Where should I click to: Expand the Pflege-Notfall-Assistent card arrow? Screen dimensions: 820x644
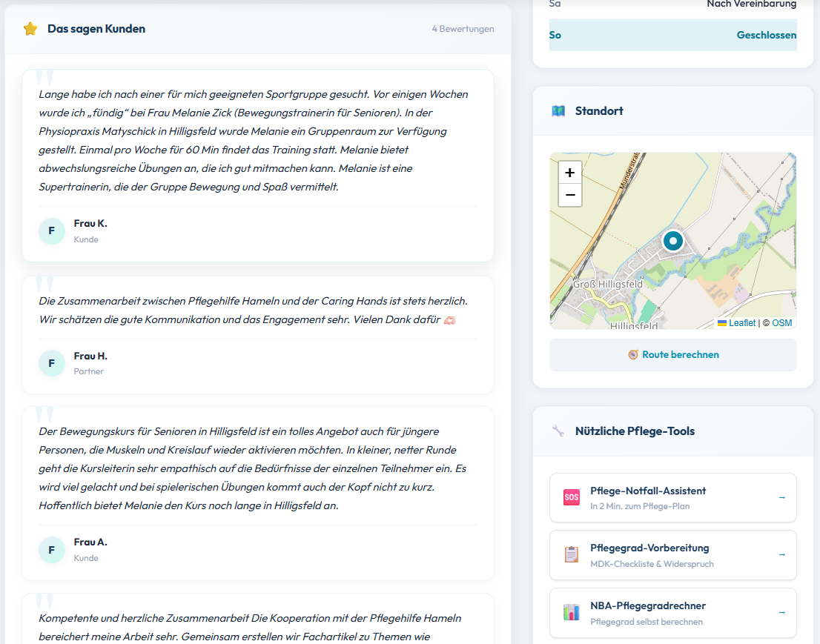(x=783, y=497)
